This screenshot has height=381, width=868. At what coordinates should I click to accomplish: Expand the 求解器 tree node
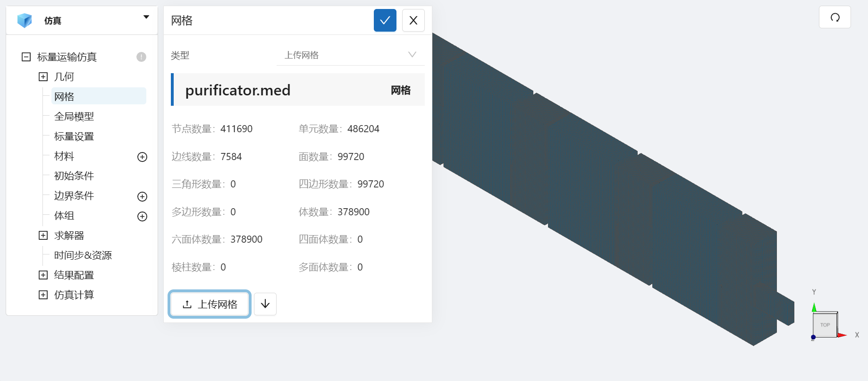coord(43,236)
